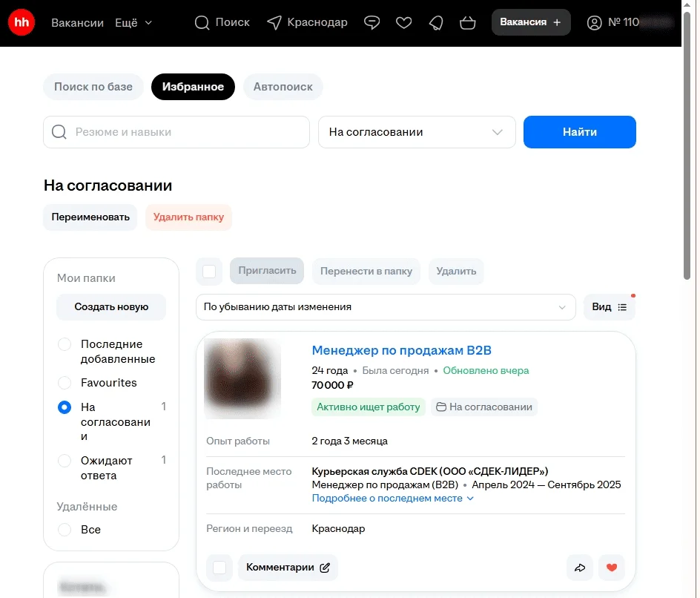Open the shopping basket icon
This screenshot has height=598, width=700.
467,22
